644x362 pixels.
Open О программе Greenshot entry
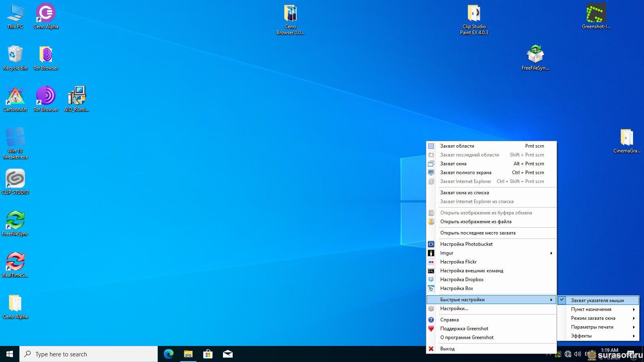click(x=467, y=337)
